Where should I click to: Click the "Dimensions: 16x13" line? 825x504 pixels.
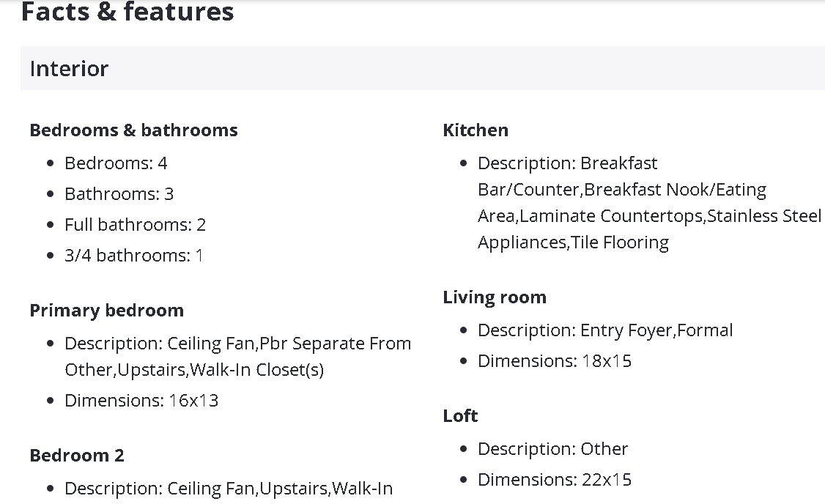coord(141,401)
